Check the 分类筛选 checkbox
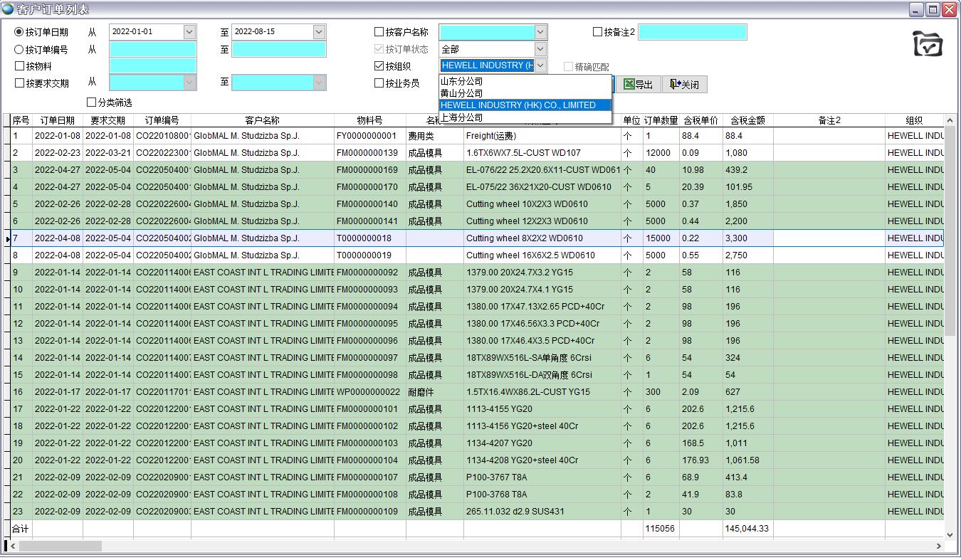 [91, 102]
